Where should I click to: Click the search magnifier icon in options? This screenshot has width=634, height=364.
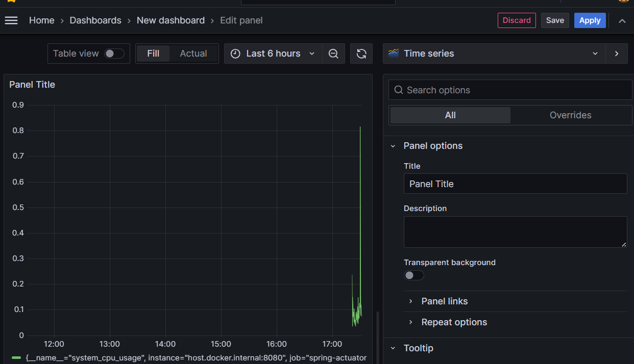tap(399, 90)
